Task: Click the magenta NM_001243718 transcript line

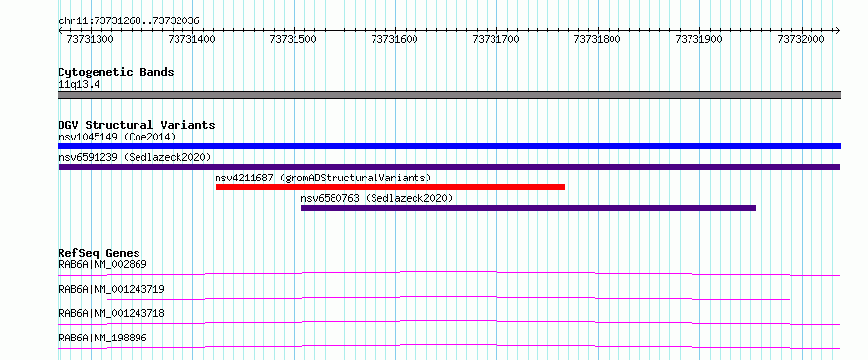Action: [449, 321]
